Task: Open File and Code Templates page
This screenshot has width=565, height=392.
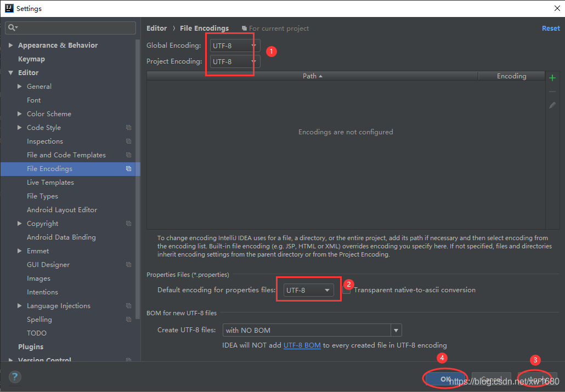Action: 66,155
